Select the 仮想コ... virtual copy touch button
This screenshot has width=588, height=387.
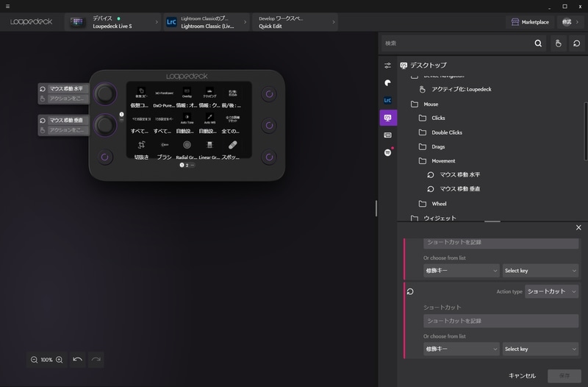(x=141, y=97)
